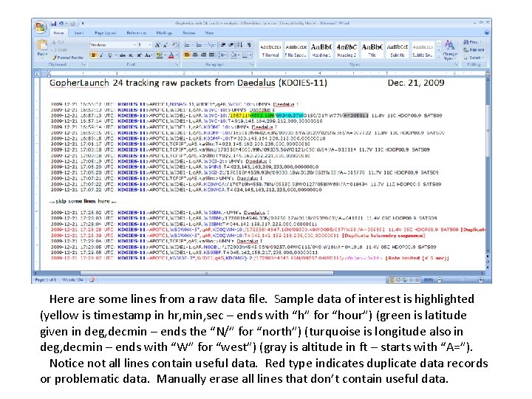
Task: Show paragraph marks with pilcrow icon
Action: (249, 45)
